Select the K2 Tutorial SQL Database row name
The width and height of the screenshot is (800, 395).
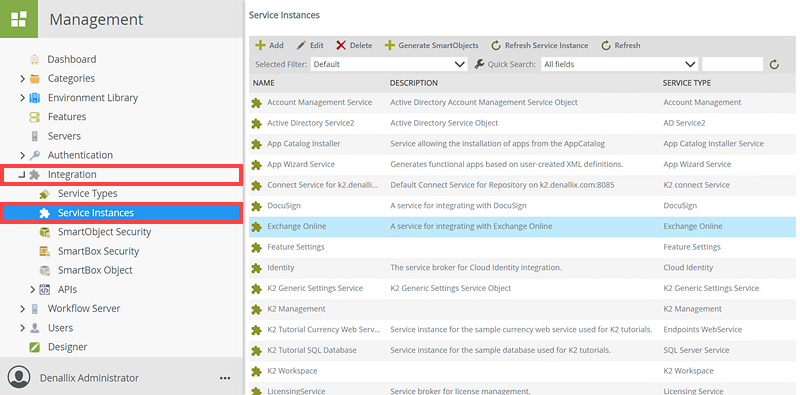(312, 351)
